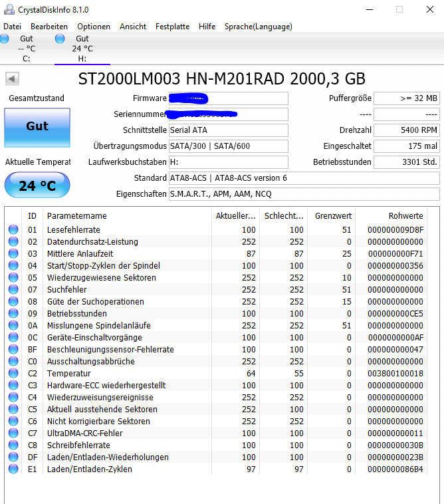Open the Sprache(Language) menu

[x=259, y=27]
